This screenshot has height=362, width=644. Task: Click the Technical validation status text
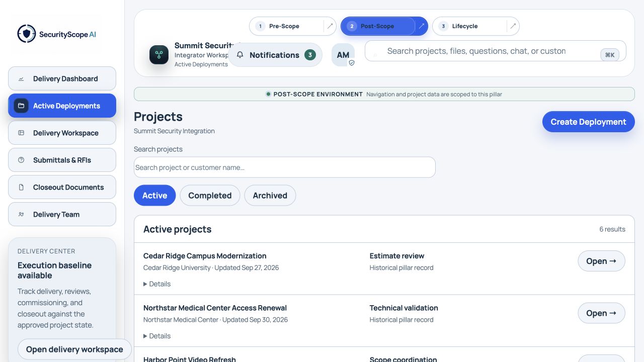click(x=404, y=308)
